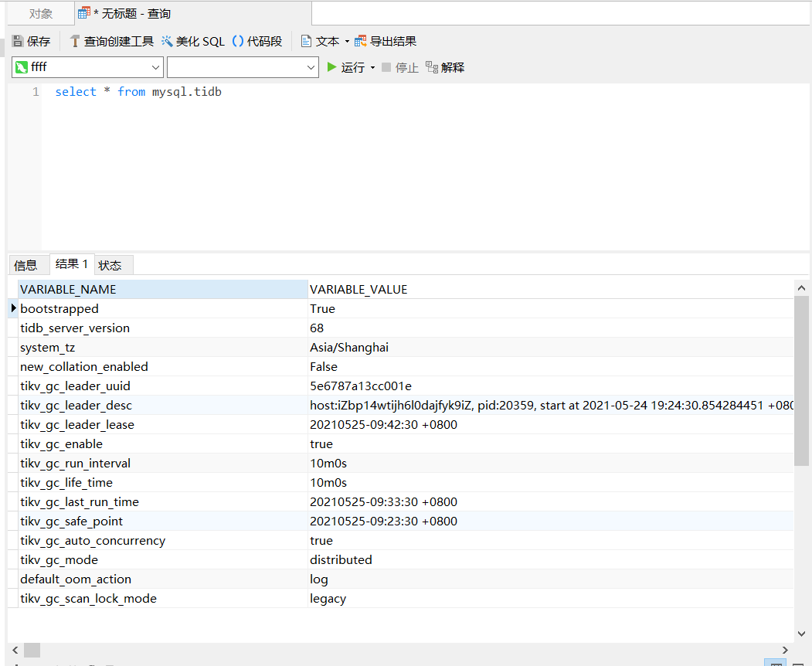Viewport: 812px width, 666px height.
Task: Click the Stop (停止) icon
Action: pos(386,67)
